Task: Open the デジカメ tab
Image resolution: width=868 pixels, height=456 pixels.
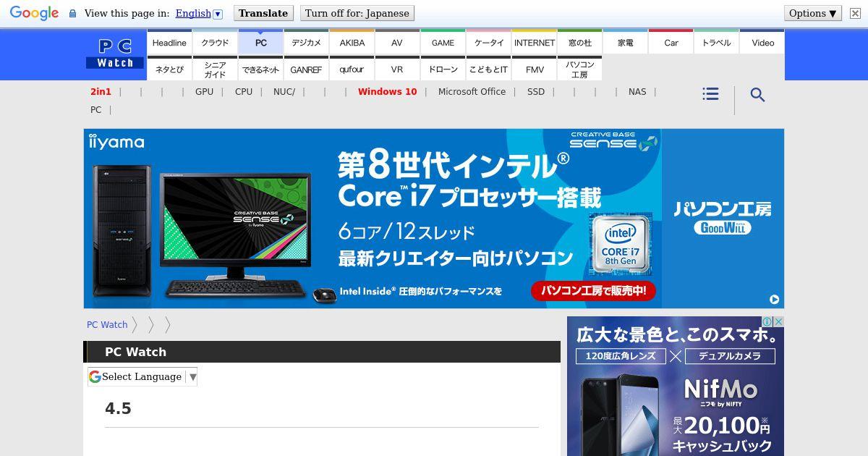Action: [306, 42]
